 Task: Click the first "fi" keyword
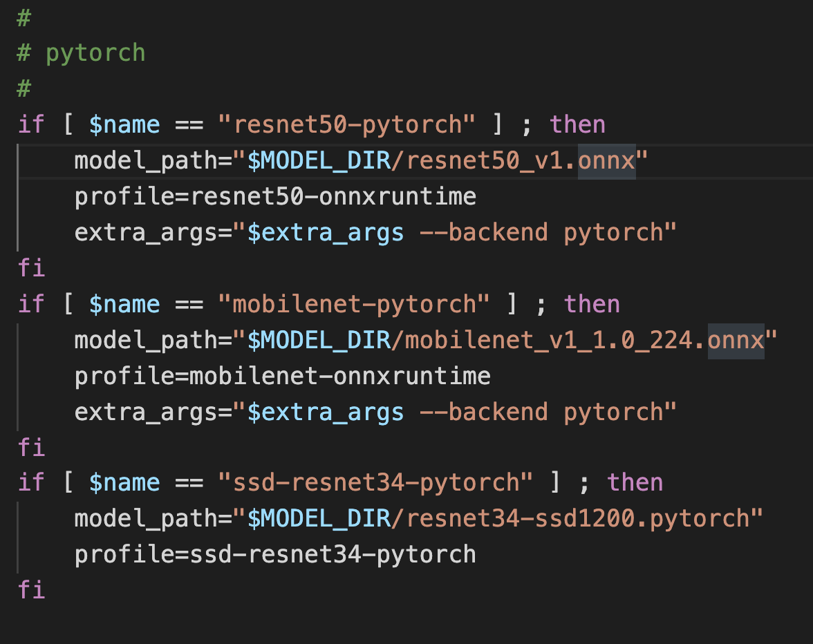pos(30,267)
